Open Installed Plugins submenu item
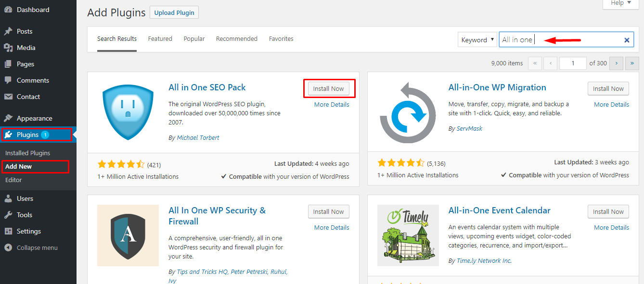Image resolution: width=644 pixels, height=284 pixels. [27, 153]
